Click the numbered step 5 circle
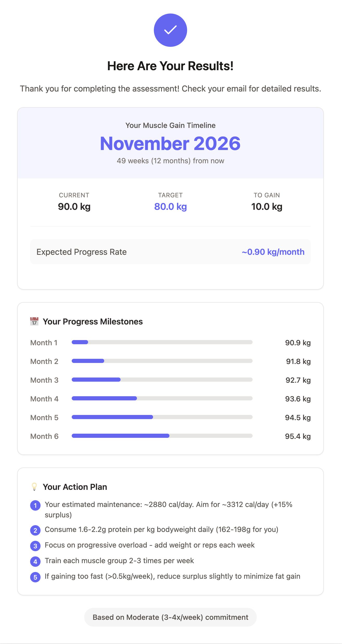342x644 pixels. [35, 577]
